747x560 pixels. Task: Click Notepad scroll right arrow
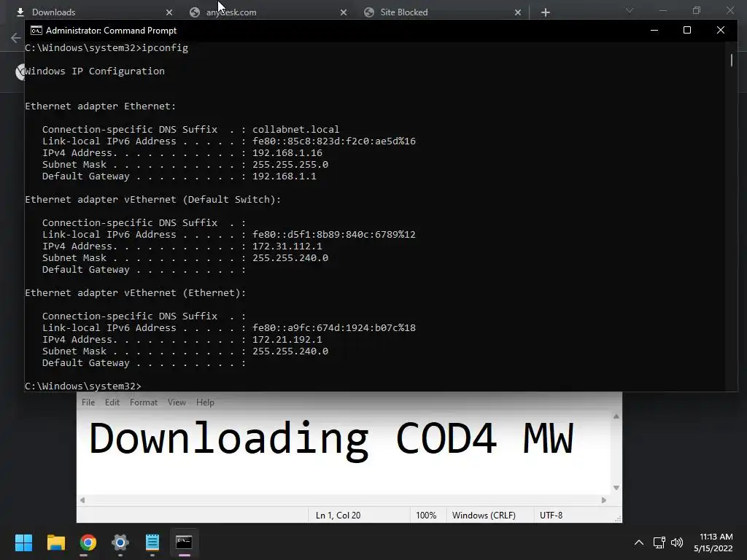[603, 500]
